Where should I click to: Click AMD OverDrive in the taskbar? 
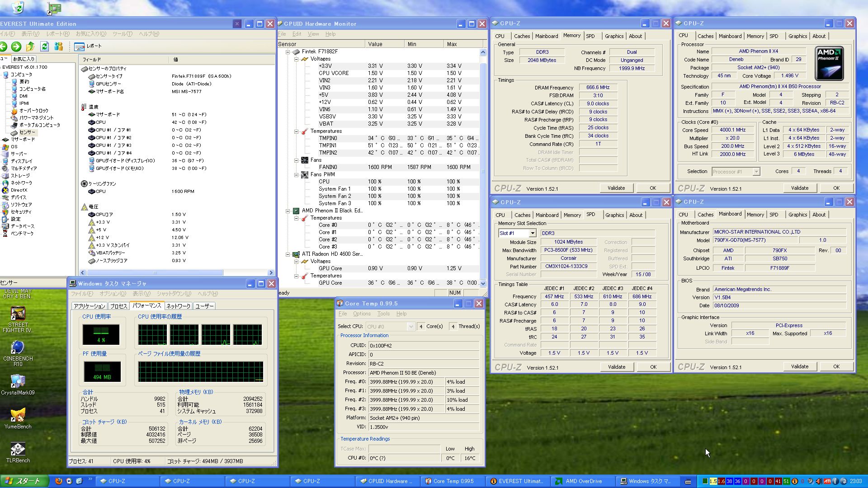(x=583, y=481)
